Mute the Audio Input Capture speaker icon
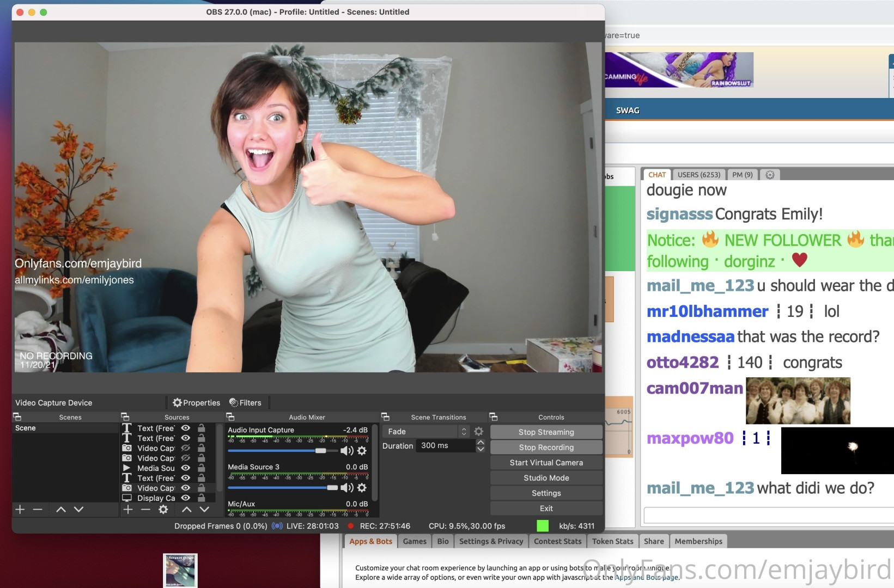 tap(346, 451)
